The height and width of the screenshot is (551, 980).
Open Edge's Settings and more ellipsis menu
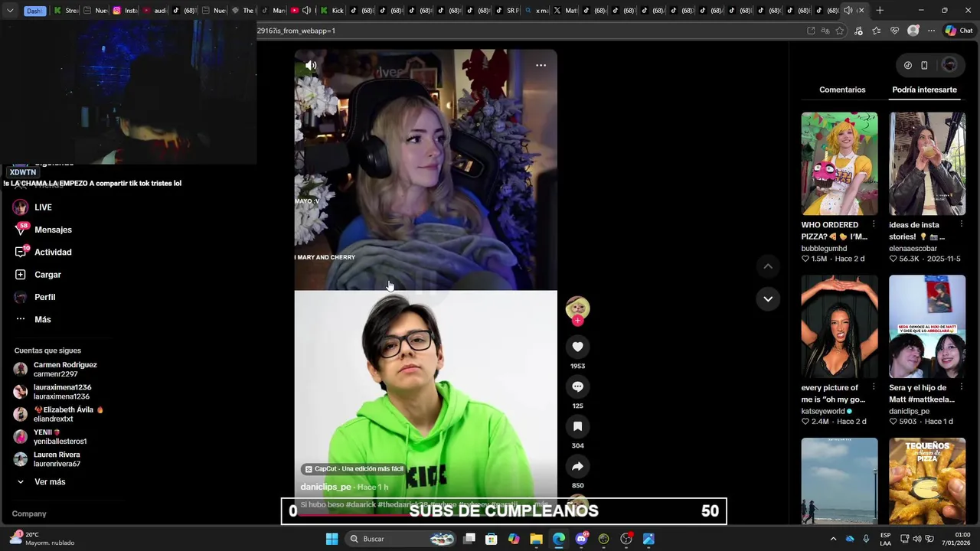tap(931, 31)
